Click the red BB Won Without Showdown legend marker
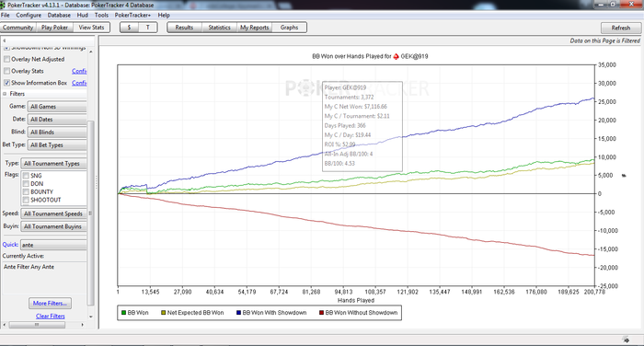The height and width of the screenshot is (346, 644). click(x=322, y=313)
